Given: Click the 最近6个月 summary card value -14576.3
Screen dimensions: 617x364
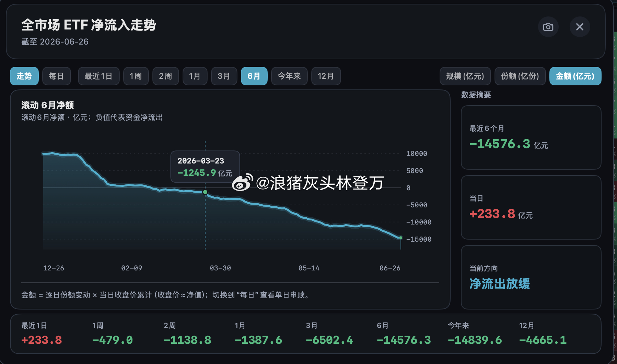Looking at the screenshot, I should [500, 144].
